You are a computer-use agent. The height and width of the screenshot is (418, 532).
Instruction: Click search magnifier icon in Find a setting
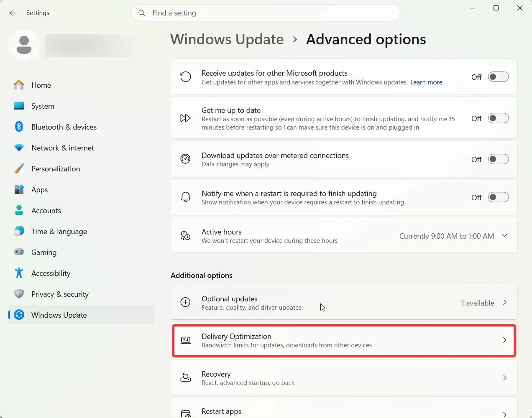click(142, 13)
